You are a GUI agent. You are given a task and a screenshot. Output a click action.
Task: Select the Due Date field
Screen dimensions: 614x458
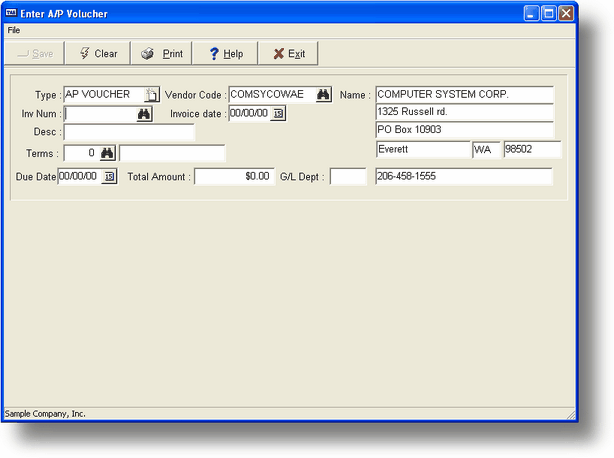pos(80,177)
